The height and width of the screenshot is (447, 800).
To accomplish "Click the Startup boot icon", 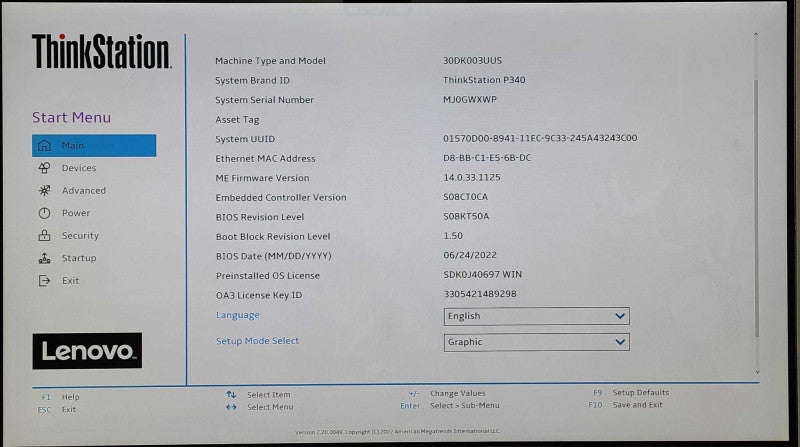I will point(44,258).
